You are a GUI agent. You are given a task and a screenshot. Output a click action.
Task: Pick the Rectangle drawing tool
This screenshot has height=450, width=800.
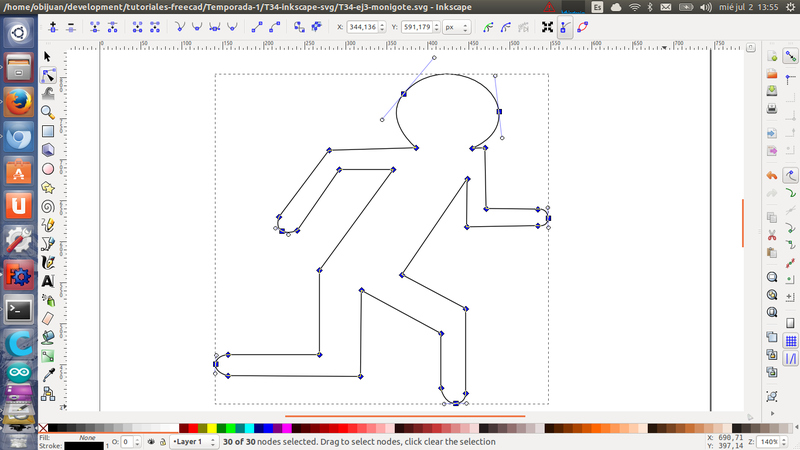[48, 131]
